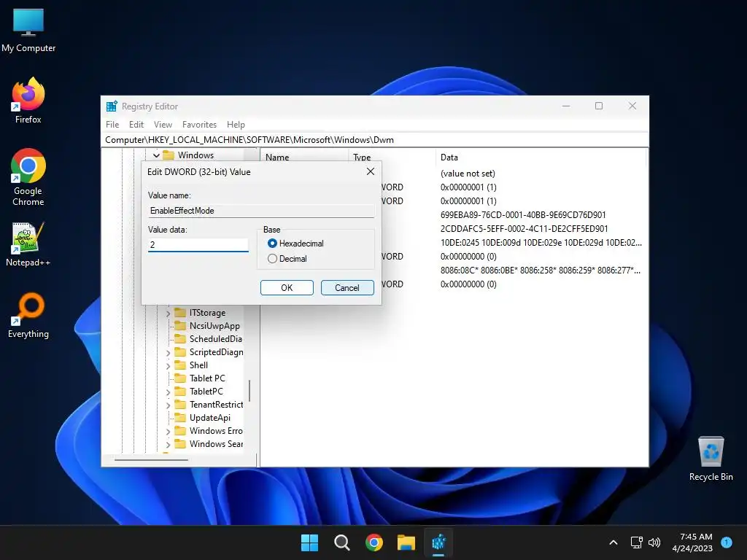Open the network status tray icon
The image size is (747, 560).
(x=636, y=542)
